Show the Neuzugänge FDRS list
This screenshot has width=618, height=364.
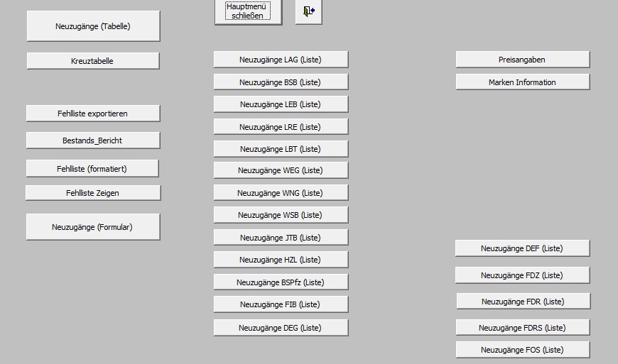click(522, 328)
